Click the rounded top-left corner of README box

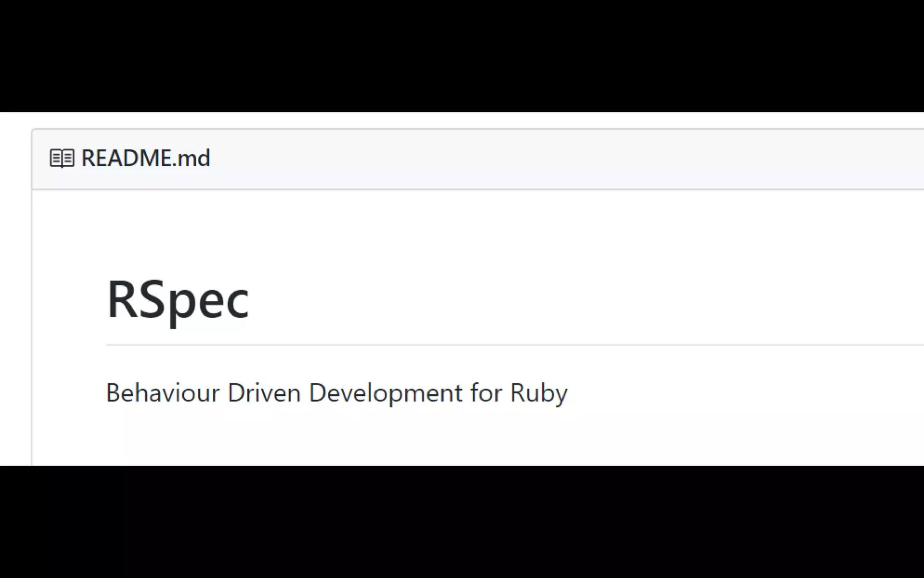(34, 131)
